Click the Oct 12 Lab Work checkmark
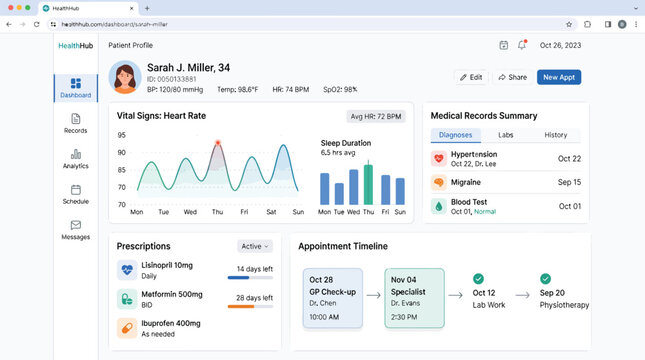645x360 pixels. pyautogui.click(x=478, y=279)
